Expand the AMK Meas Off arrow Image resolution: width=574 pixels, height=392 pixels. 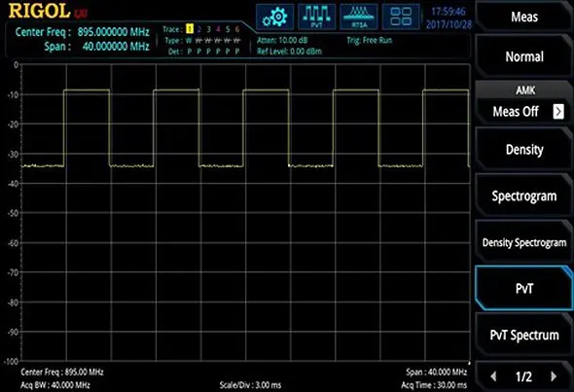point(558,112)
